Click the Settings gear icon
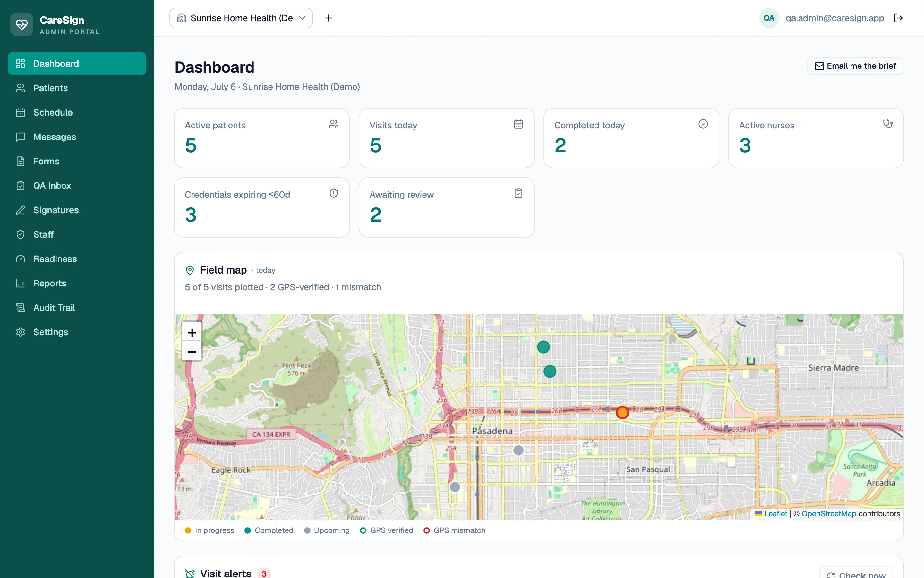This screenshot has height=578, width=924. [x=21, y=332]
